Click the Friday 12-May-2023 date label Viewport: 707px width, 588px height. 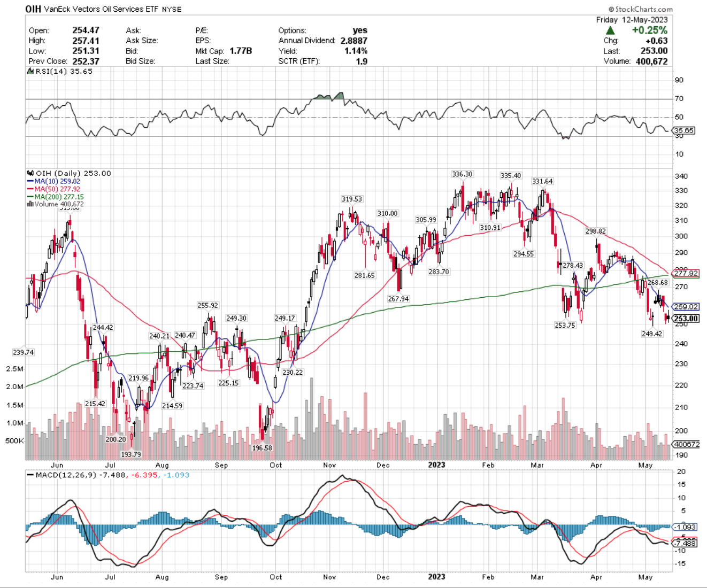[632, 20]
